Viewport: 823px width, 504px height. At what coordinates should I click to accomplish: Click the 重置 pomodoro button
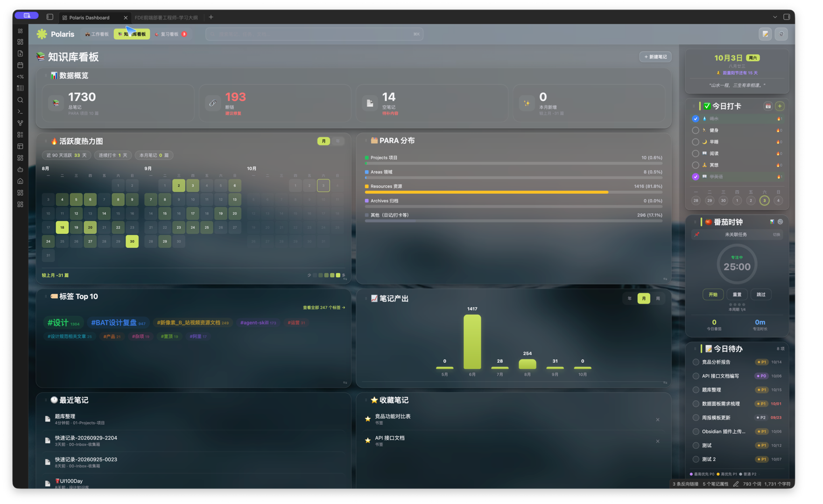point(737,295)
